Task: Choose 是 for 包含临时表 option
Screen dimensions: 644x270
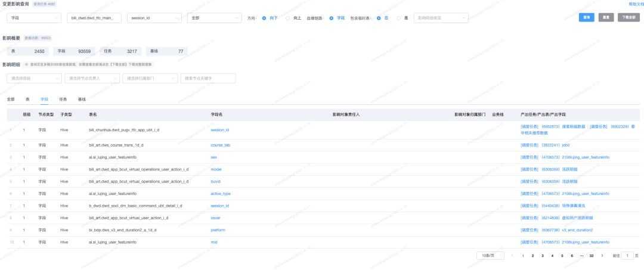Action: [399, 18]
